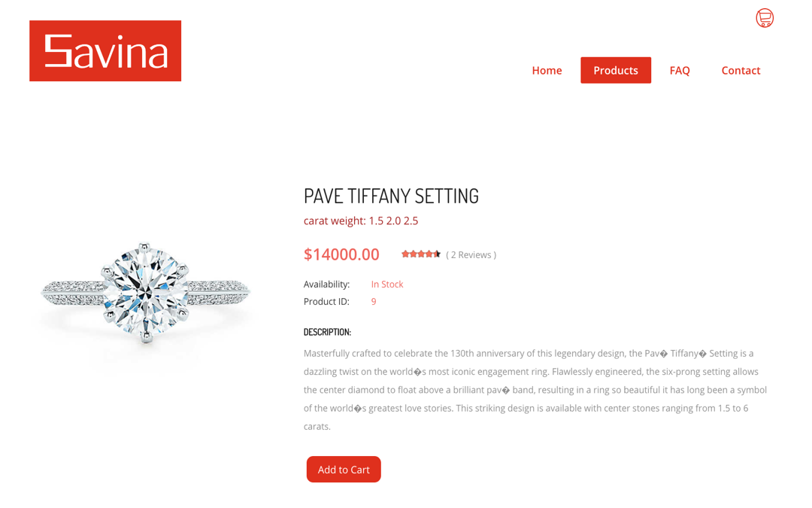812x508 pixels.
Task: Click the Product ID number 9
Action: (x=374, y=302)
